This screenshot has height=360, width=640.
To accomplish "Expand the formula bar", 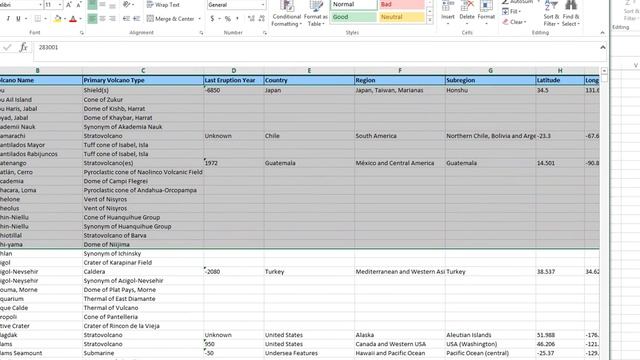I will coord(602,47).
